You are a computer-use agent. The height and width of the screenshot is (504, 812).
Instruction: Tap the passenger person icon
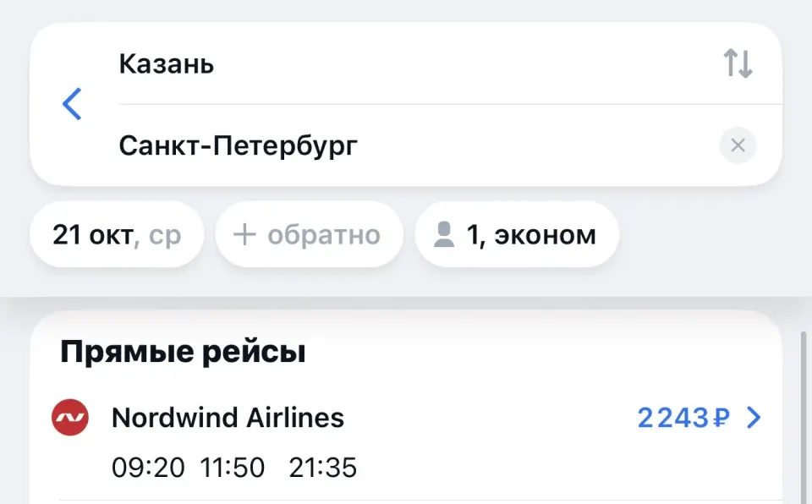tap(444, 234)
